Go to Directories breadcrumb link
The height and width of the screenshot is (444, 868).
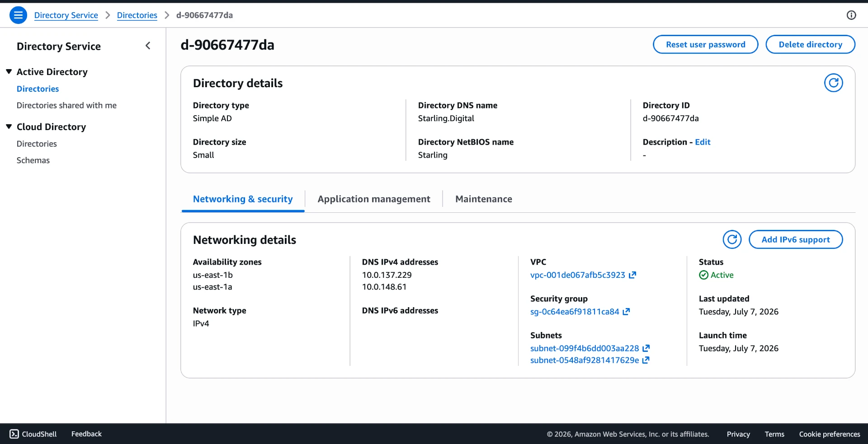[x=137, y=15]
